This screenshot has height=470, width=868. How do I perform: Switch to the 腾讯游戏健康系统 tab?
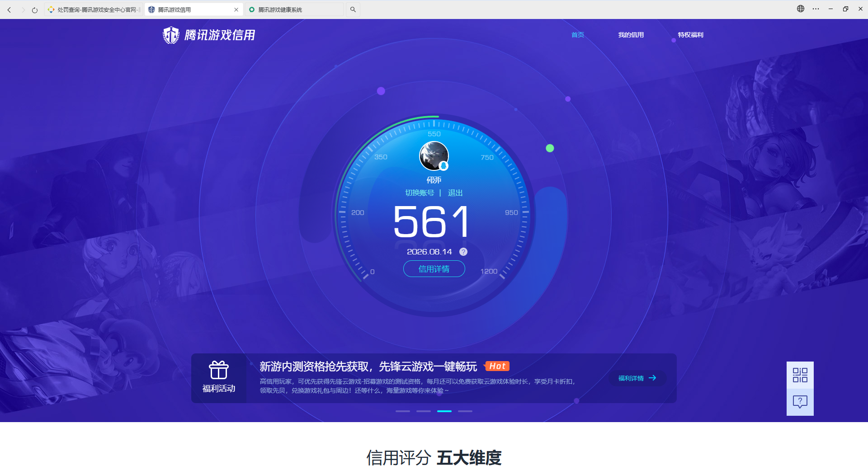294,9
